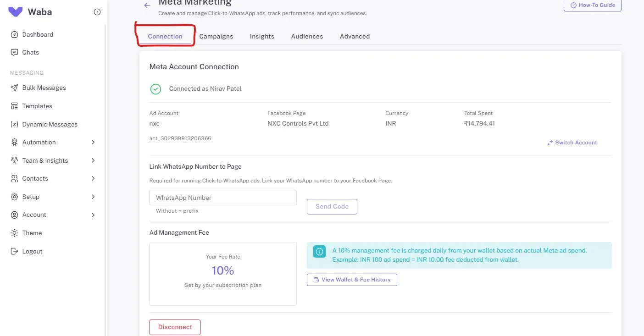Click the swap arrows icon by Switch Account
644x336 pixels.
[x=550, y=143]
